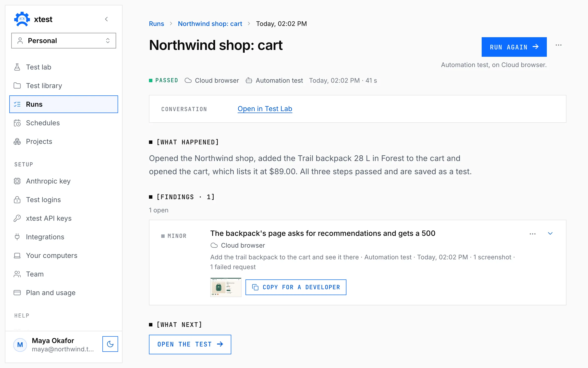Viewport: 588px width, 368px height.
Task: Click the Integrations plug icon
Action: [17, 237]
